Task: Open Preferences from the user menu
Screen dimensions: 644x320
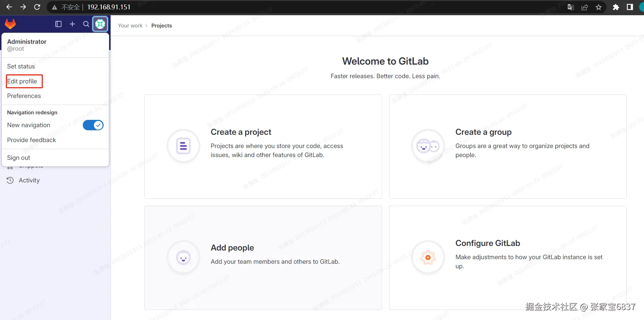Action: 55,96
